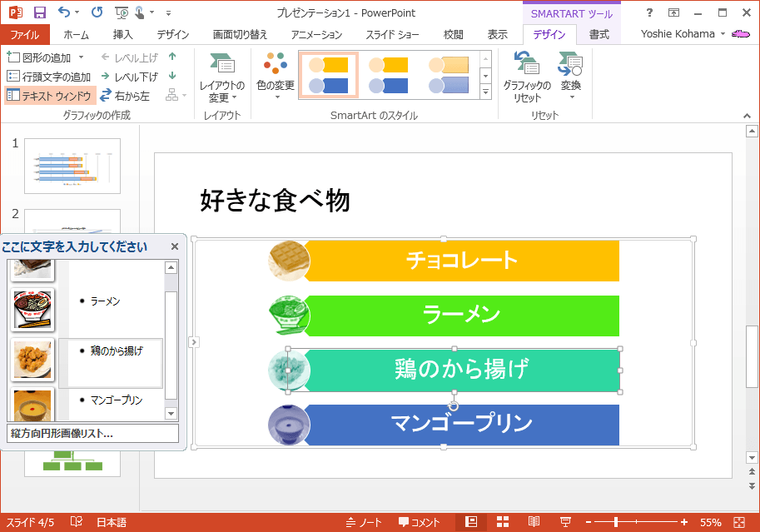Open the organization chart layout dropdown
This screenshot has width=760, height=532.
click(x=176, y=95)
